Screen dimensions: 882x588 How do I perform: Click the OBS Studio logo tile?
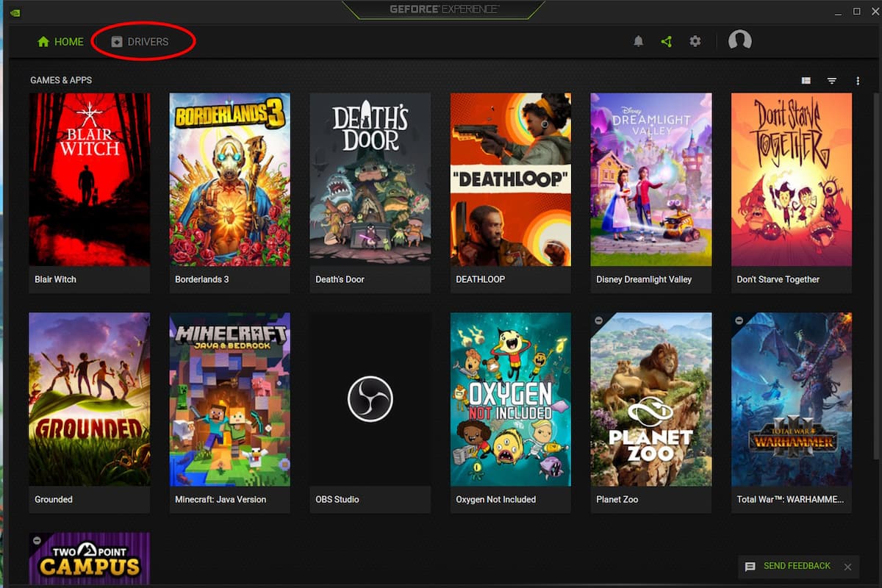click(370, 399)
